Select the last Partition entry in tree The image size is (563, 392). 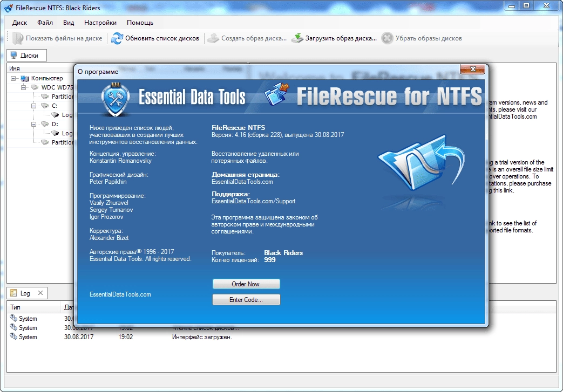pos(62,142)
